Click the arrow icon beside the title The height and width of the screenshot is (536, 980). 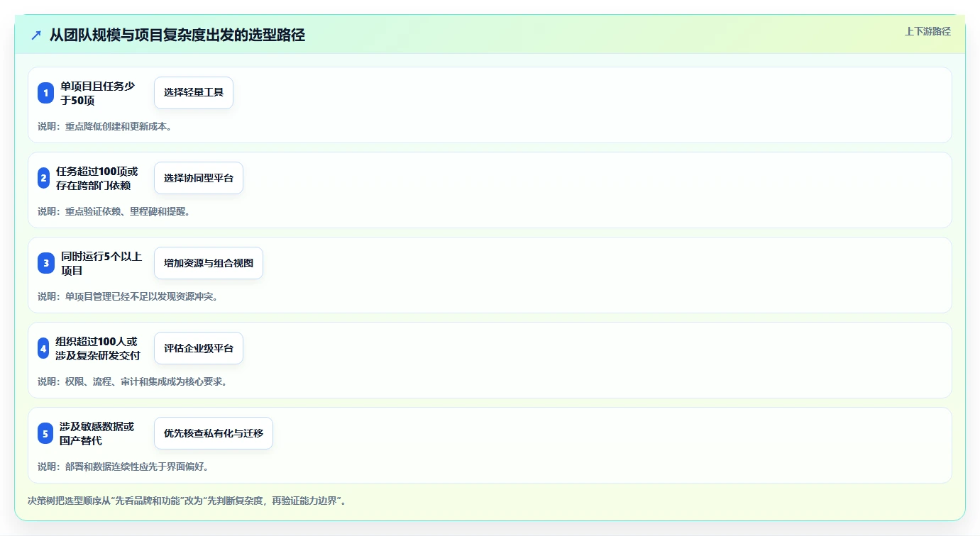[x=36, y=35]
